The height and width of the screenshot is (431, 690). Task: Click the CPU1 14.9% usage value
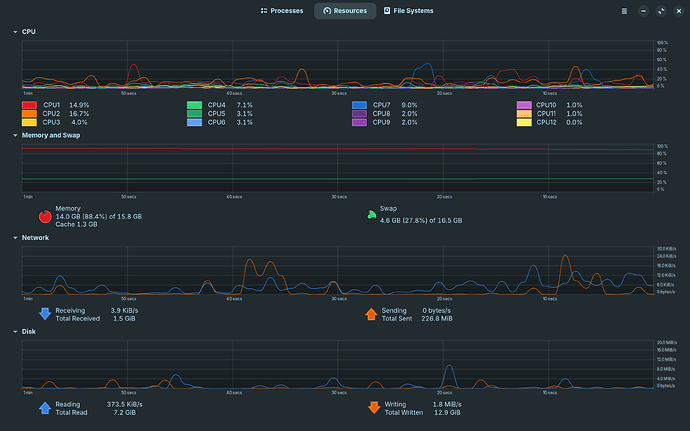click(x=79, y=105)
